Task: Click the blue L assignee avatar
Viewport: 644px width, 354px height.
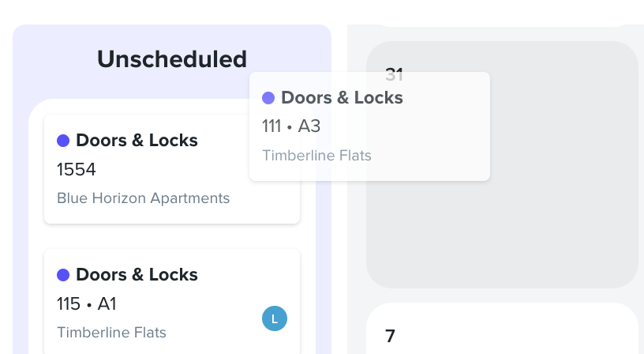Action: click(275, 318)
